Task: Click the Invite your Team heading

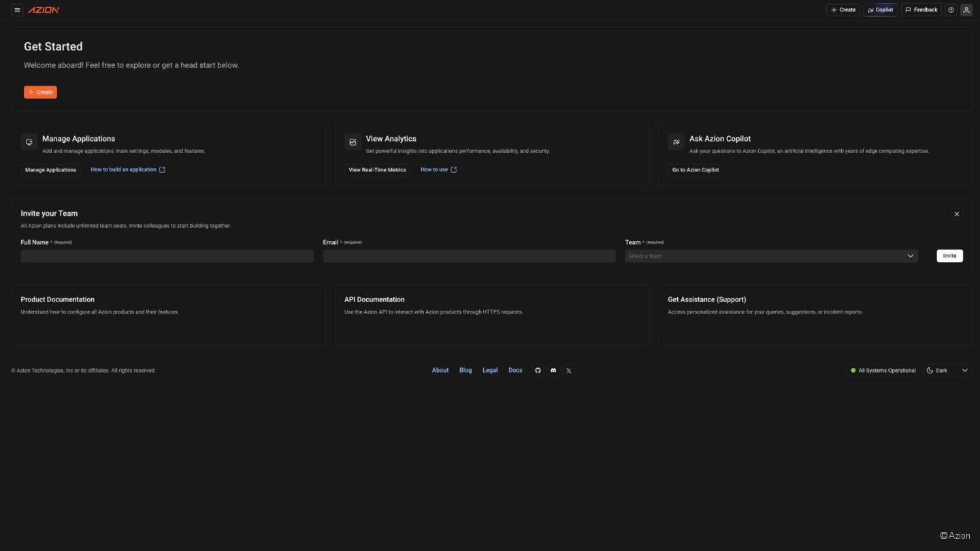Action: pos(49,214)
